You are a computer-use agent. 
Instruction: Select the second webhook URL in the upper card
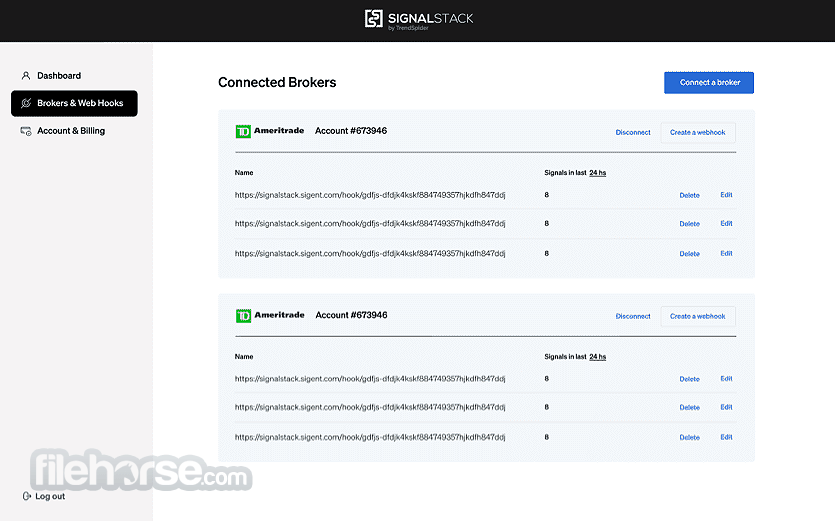tap(370, 224)
